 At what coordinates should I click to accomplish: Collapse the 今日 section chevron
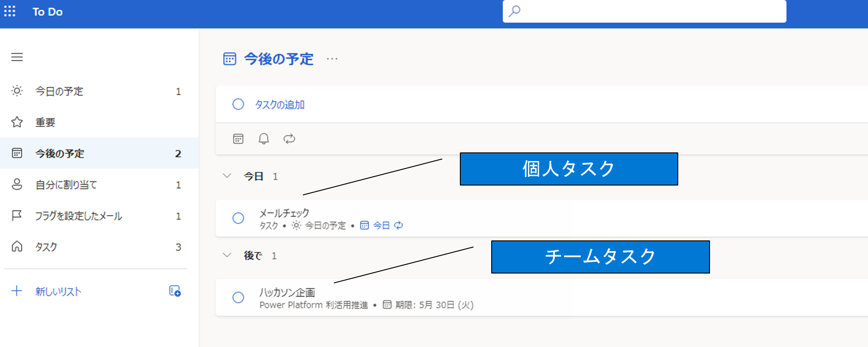(x=227, y=176)
